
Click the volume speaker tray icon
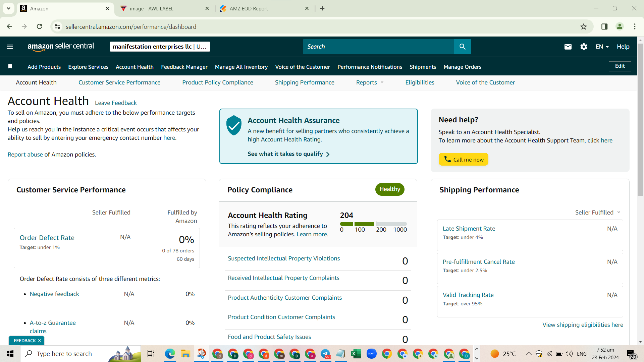tap(569, 354)
